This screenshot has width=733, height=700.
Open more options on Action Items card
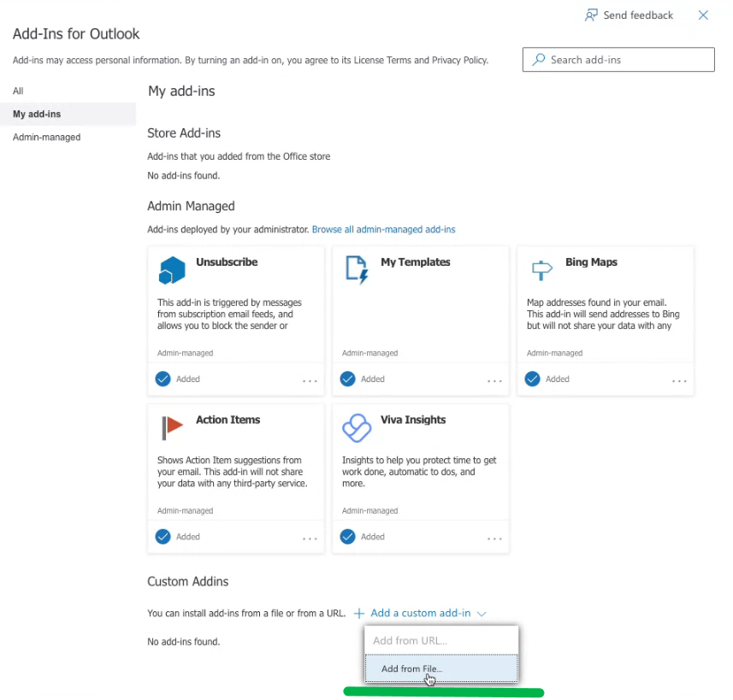(x=310, y=538)
